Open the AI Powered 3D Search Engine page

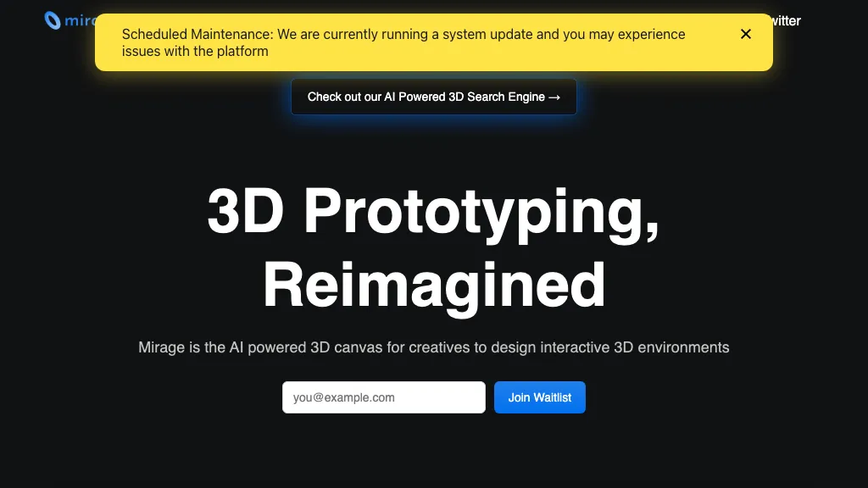[433, 97]
